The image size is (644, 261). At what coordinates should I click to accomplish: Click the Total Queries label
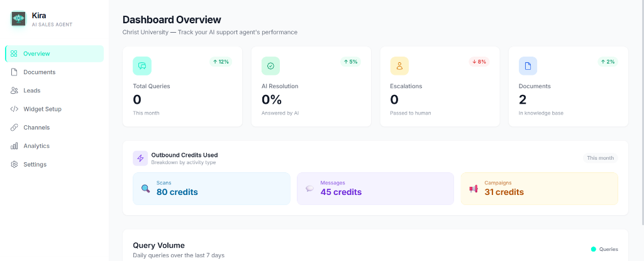pos(152,86)
